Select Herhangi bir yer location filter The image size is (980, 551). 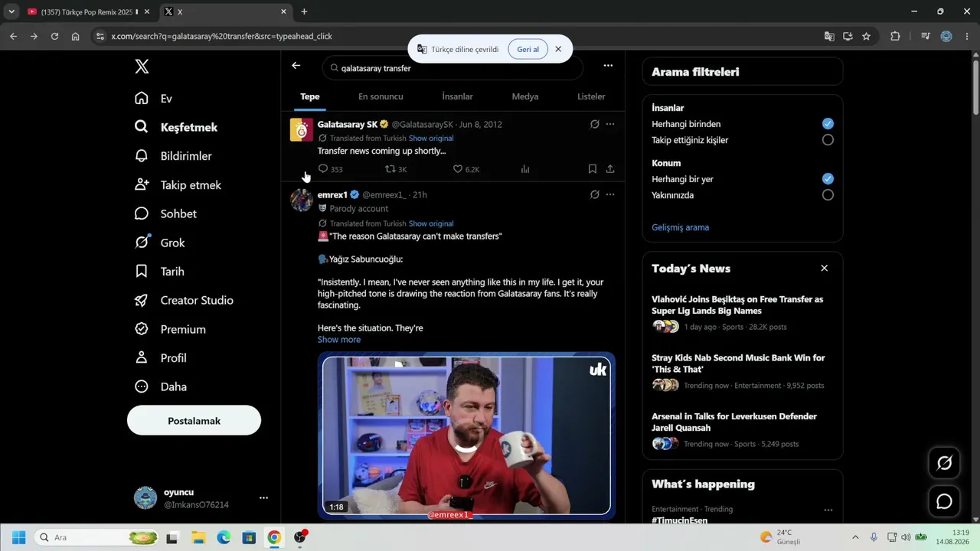coord(828,179)
